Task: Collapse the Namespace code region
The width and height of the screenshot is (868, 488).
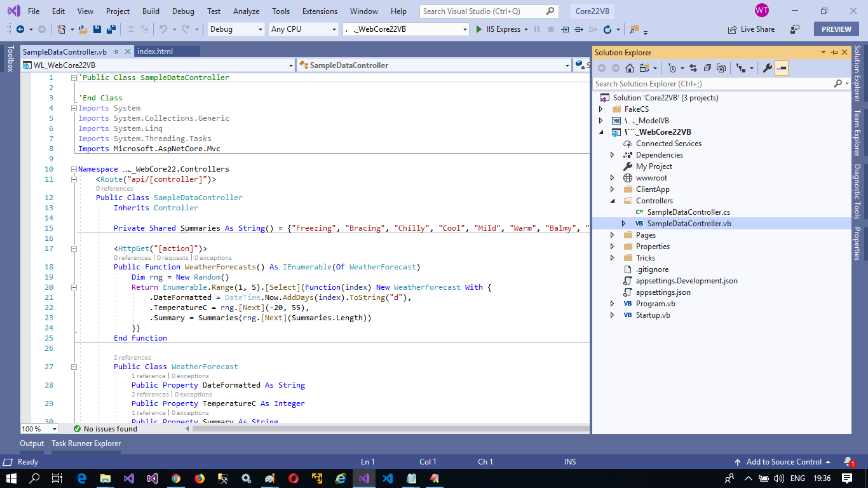Action: coord(74,170)
